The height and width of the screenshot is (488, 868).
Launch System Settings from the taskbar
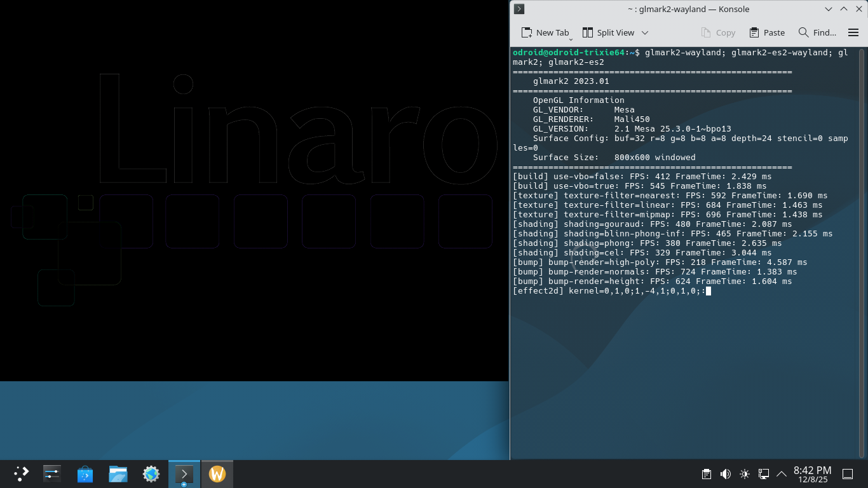coord(52,474)
